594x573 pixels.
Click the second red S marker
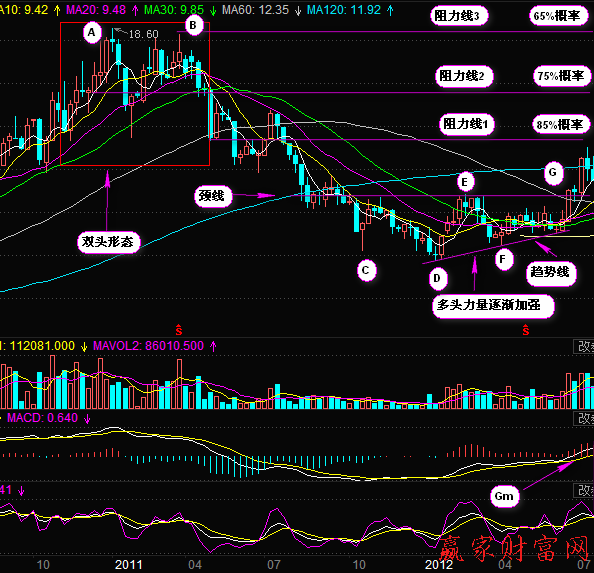pos(526,330)
